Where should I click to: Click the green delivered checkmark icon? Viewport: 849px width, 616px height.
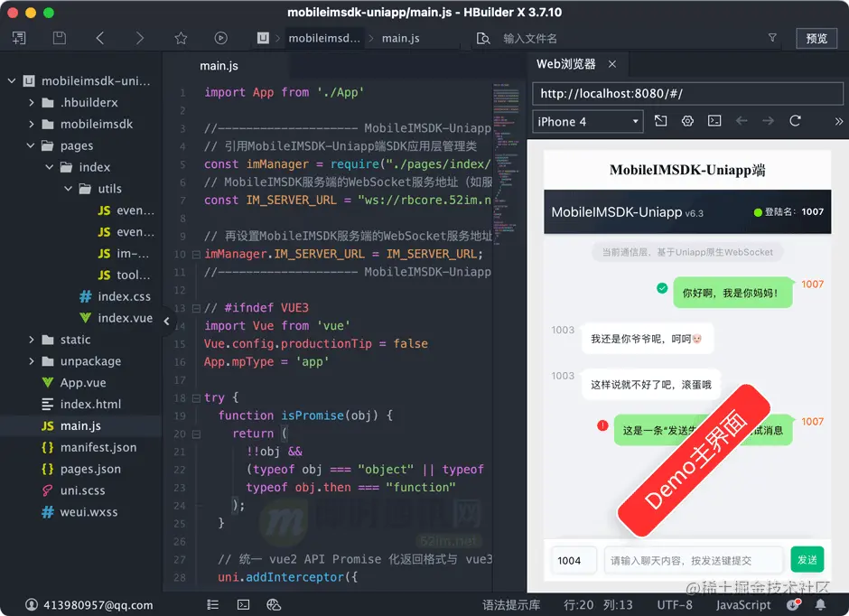[x=662, y=288]
